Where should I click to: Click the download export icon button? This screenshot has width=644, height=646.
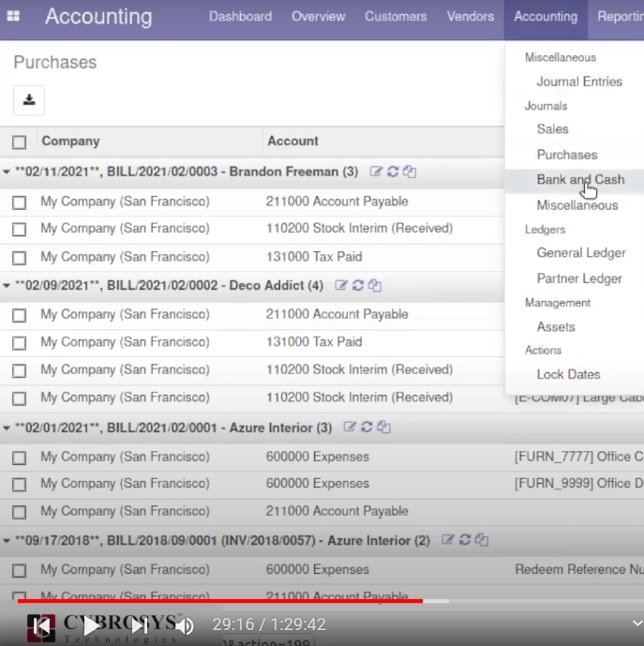(x=29, y=100)
